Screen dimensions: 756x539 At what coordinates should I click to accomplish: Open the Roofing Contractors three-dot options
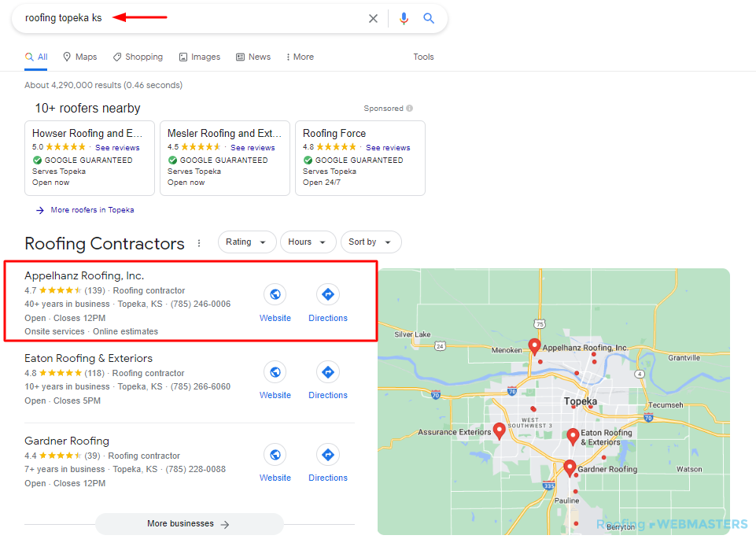[x=199, y=243]
